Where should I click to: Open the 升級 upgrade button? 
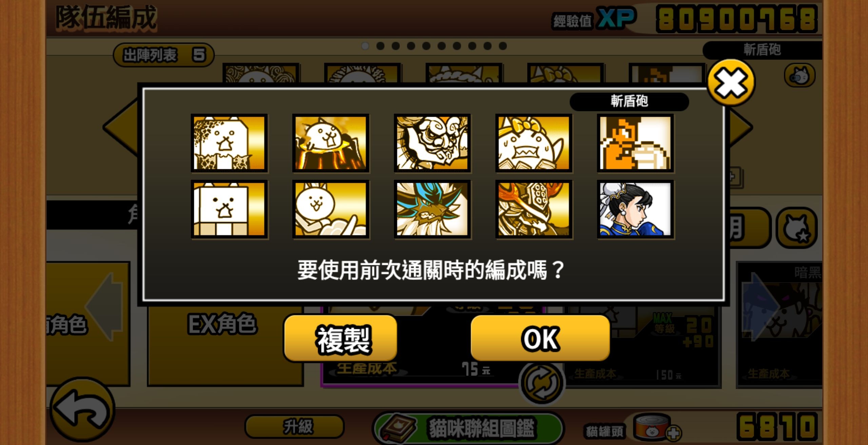pos(294,427)
